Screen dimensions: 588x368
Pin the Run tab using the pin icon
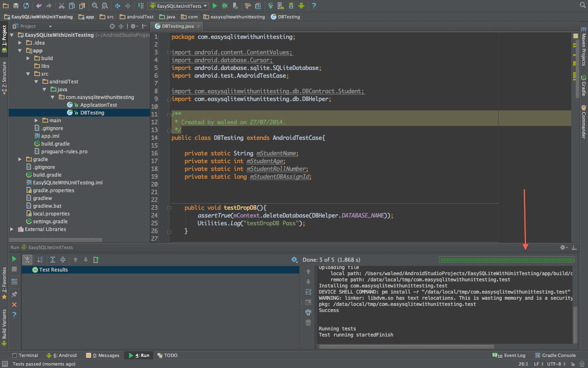14,294
